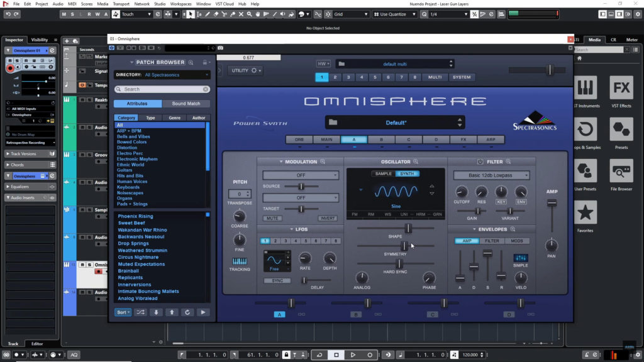The image size is (644, 362).
Task: Select the Wakandan War Rhino patch
Action: point(142,230)
